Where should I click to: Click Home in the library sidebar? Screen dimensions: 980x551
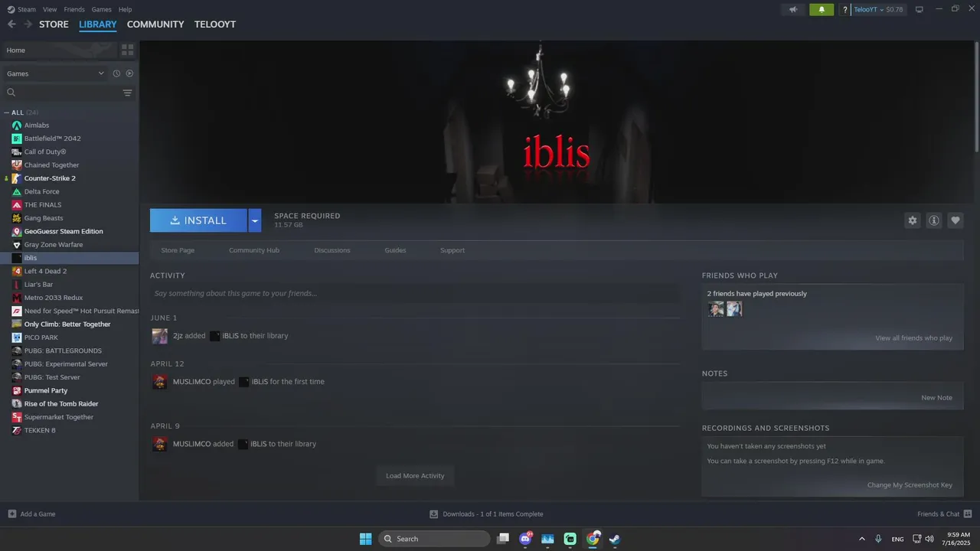pyautogui.click(x=58, y=50)
